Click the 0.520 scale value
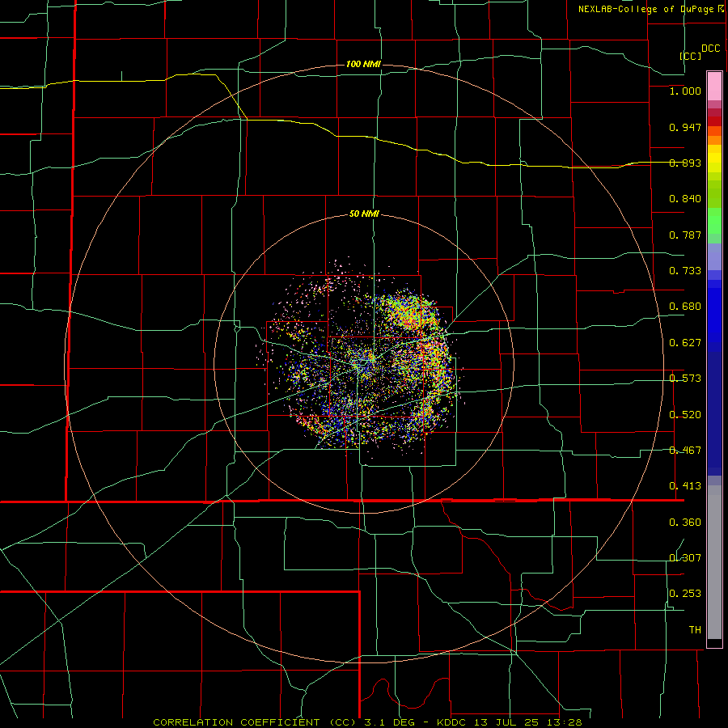The image size is (728, 728). click(685, 415)
